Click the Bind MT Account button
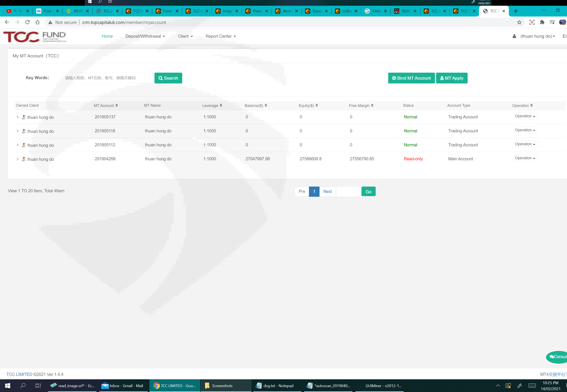 (x=411, y=78)
